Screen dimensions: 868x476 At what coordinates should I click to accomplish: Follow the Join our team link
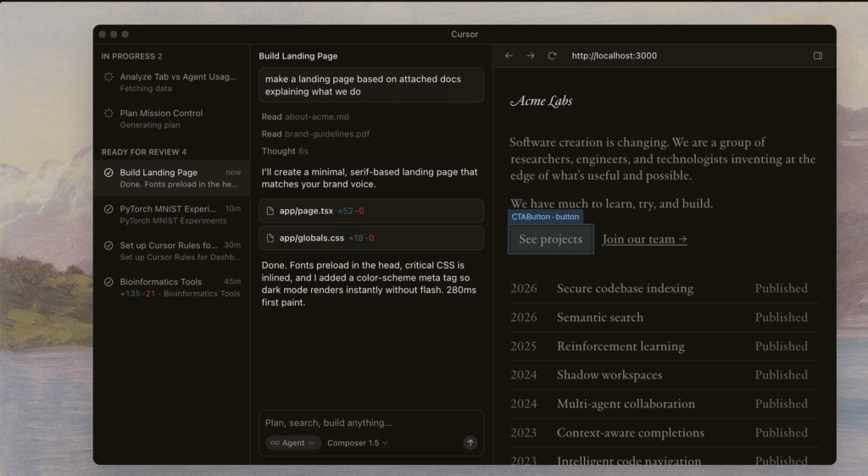click(644, 239)
